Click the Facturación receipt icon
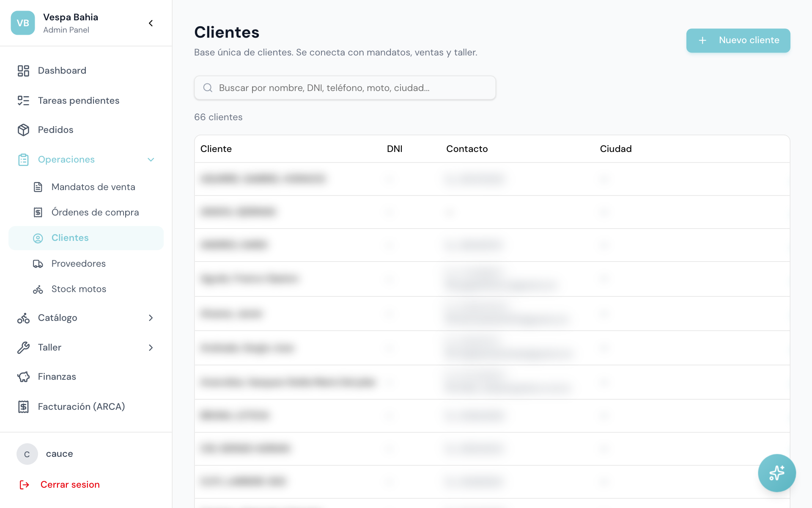The width and height of the screenshot is (812, 508). click(23, 407)
